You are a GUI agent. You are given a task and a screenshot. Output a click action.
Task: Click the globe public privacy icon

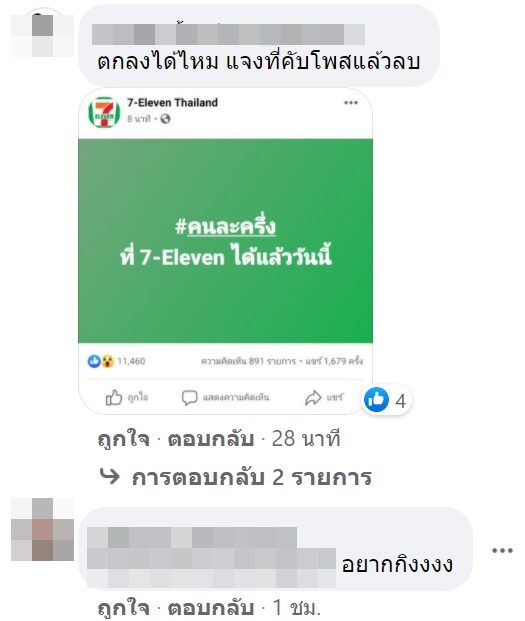click(165, 119)
